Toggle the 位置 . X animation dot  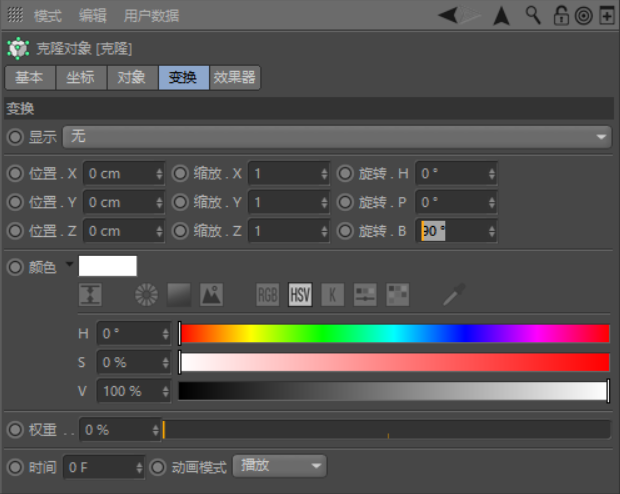[x=15, y=173]
